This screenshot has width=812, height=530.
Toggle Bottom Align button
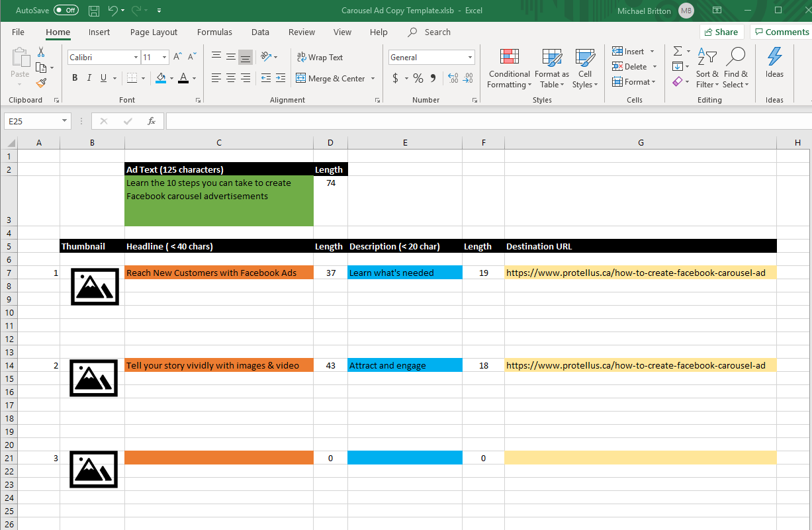coord(246,58)
